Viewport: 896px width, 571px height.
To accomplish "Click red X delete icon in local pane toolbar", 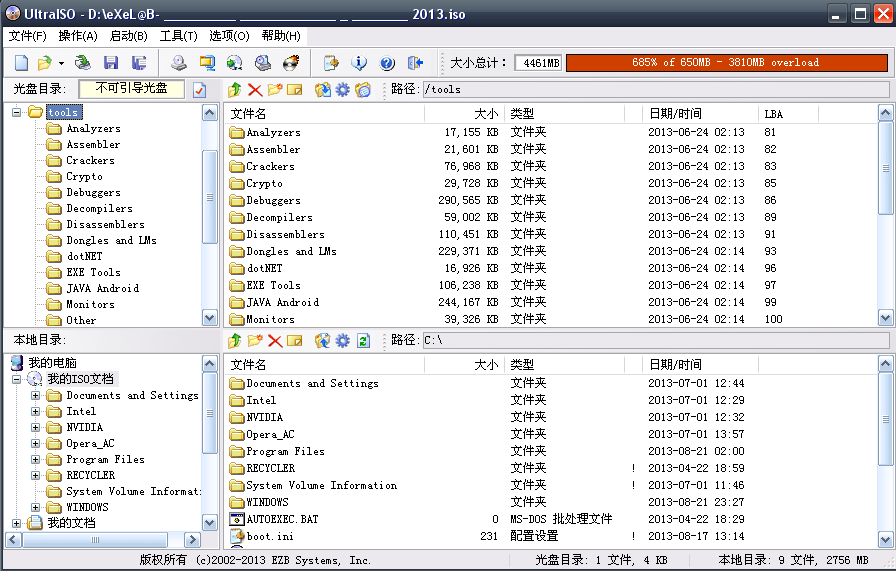I will pos(275,341).
